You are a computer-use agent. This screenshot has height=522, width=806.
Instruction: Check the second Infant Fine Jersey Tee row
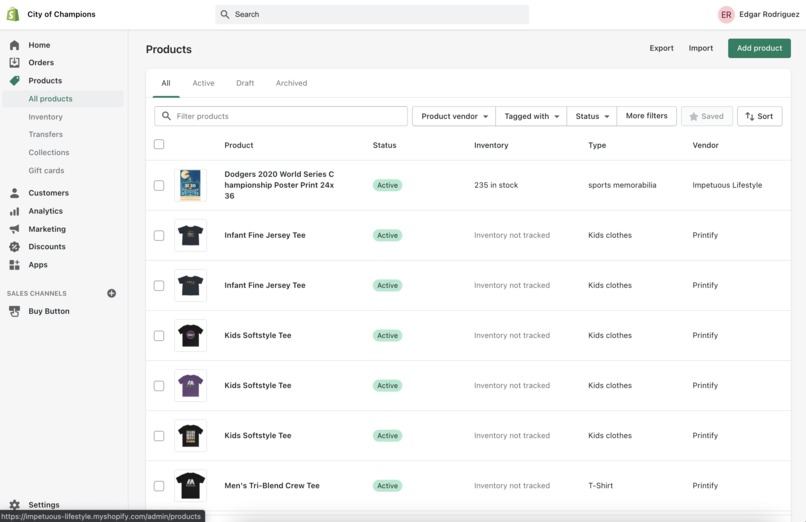pyautogui.click(x=159, y=286)
